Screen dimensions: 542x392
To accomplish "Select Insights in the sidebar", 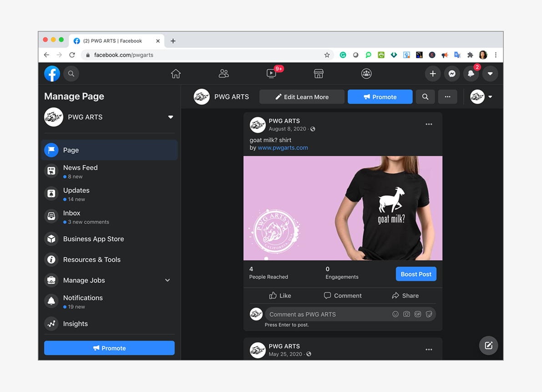I will click(75, 324).
